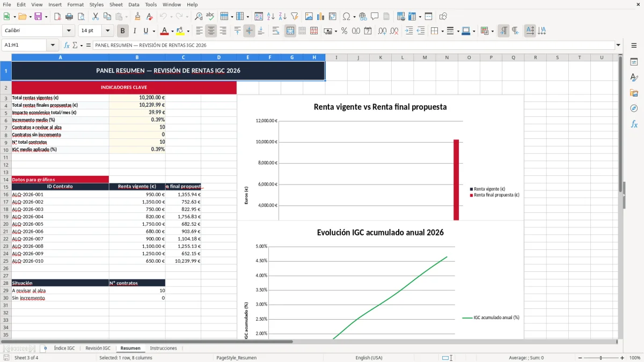Expand the Name Box dropdown arrow
The image size is (644, 362).
pyautogui.click(x=53, y=46)
